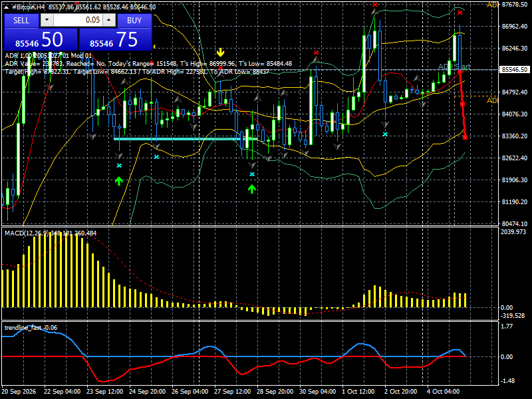Click the MACD scale value 2039.973

[x=513, y=231]
